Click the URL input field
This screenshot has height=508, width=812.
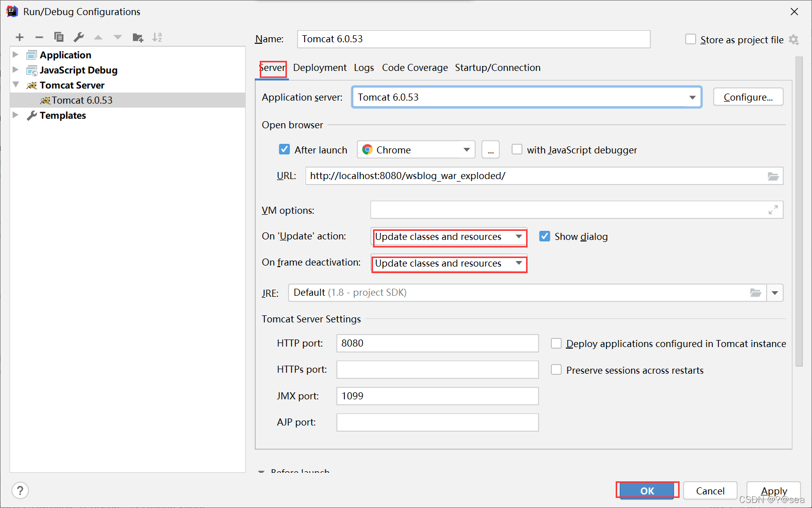click(544, 176)
